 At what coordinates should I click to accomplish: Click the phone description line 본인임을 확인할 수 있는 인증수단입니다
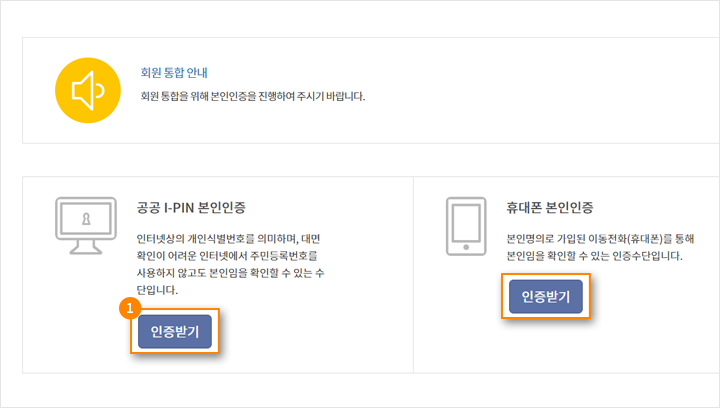click(x=594, y=256)
